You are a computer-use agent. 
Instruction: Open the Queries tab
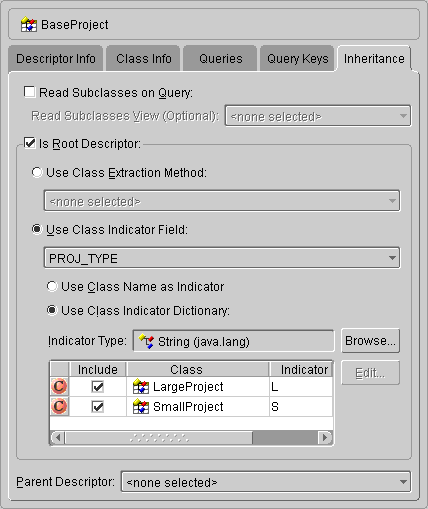tap(221, 59)
